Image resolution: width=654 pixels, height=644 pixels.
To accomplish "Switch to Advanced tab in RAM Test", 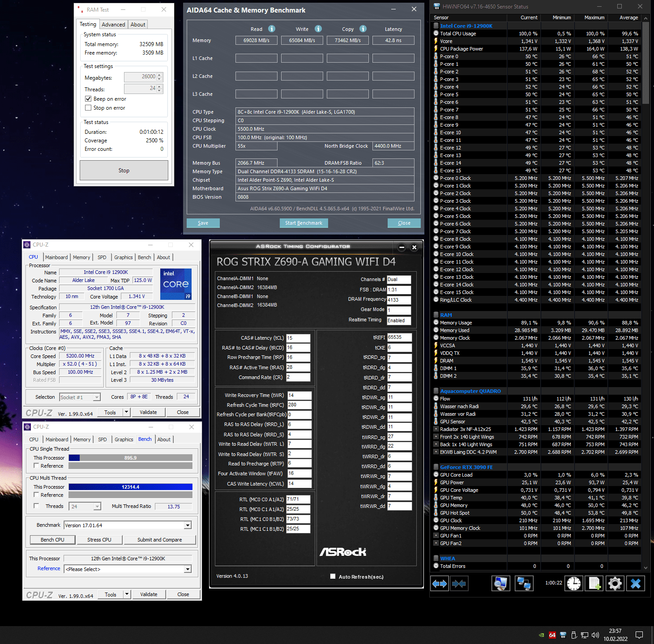I will pos(113,25).
